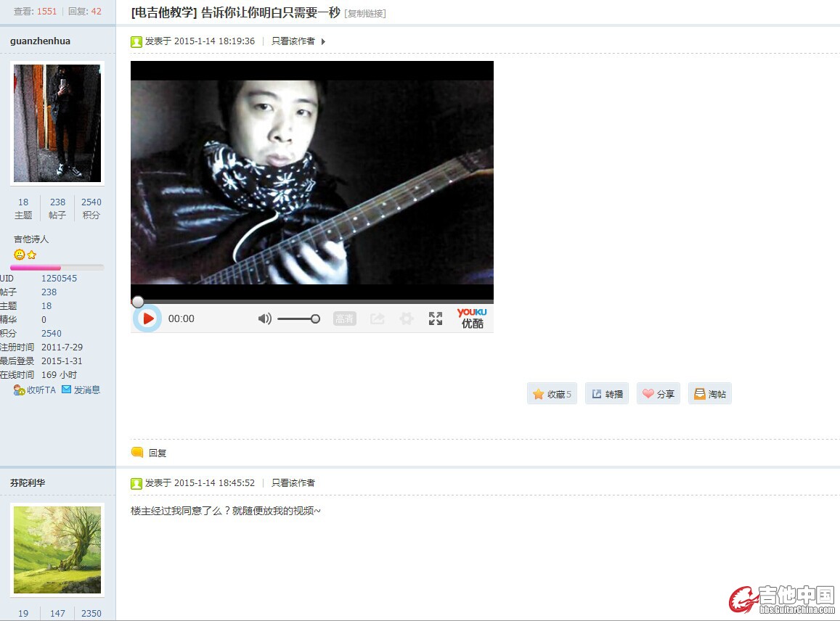Image resolution: width=840 pixels, height=621 pixels.
Task: Open guanzhenhua avatar thumbnail
Action: (x=57, y=123)
